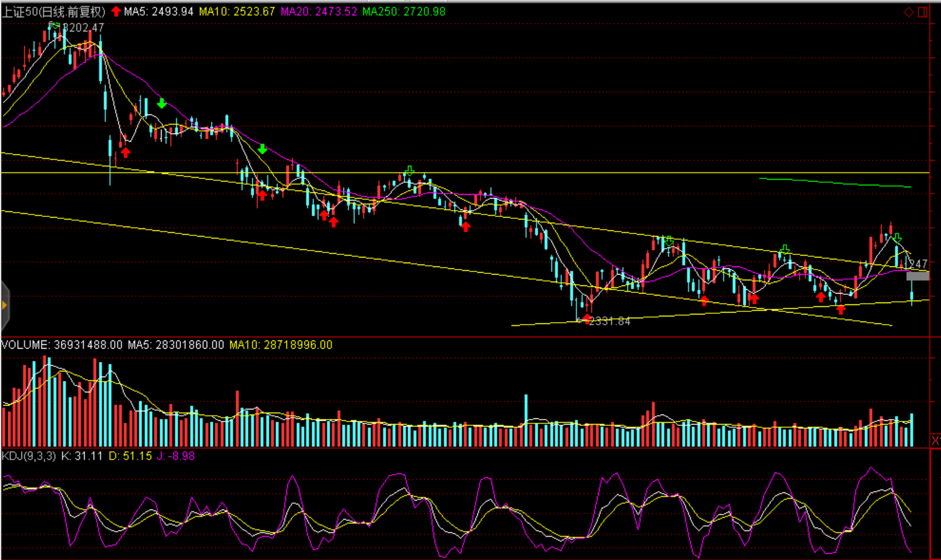Select the MA5 indicator value label
Screen dimensions: 941x560
pos(158,11)
